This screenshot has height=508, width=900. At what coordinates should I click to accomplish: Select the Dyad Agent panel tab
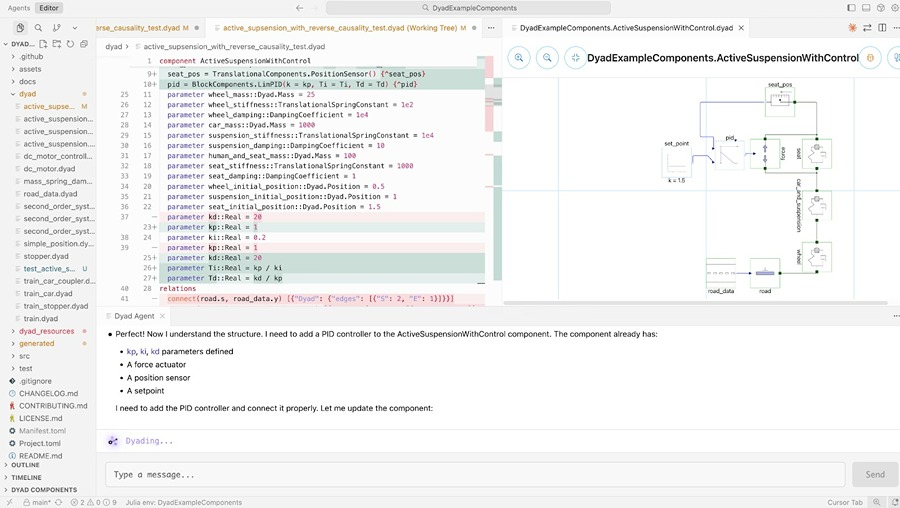[x=134, y=316]
